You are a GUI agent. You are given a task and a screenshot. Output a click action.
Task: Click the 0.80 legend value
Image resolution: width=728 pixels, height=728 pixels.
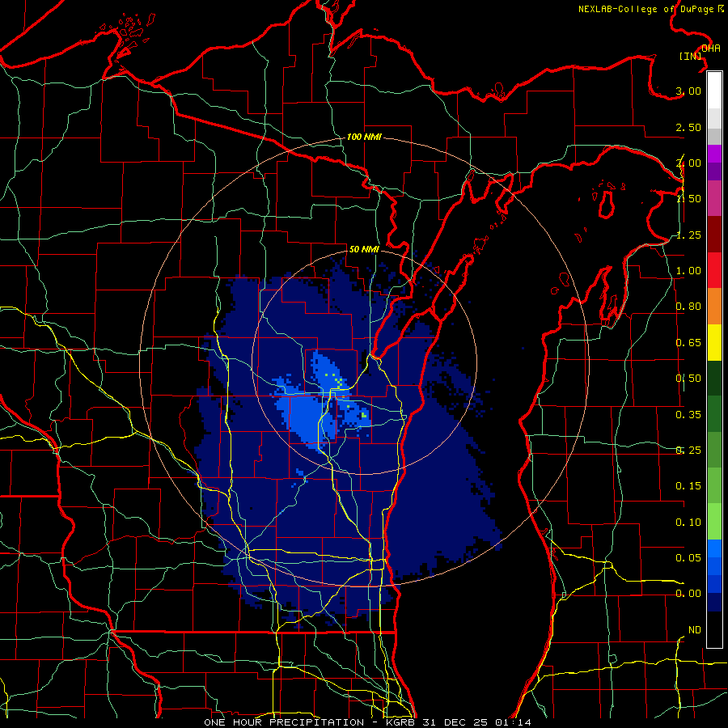pos(688,307)
